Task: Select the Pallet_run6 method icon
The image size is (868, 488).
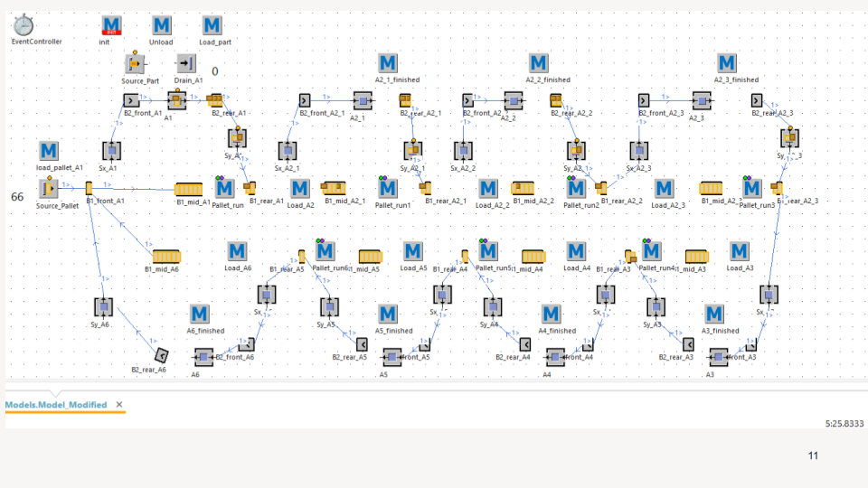Action: pos(325,251)
